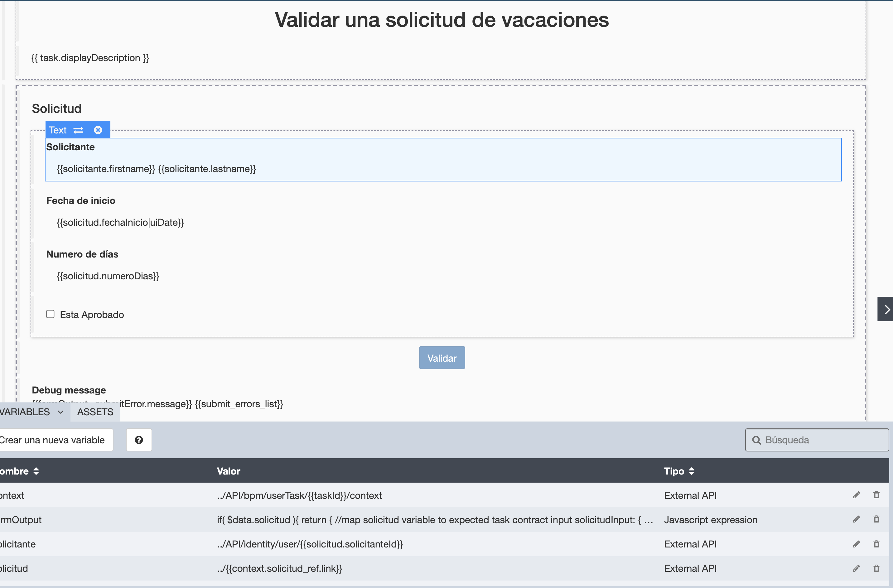Click the formOutput Javascript expression value
The width and height of the screenshot is (893, 588).
pyautogui.click(x=435, y=520)
